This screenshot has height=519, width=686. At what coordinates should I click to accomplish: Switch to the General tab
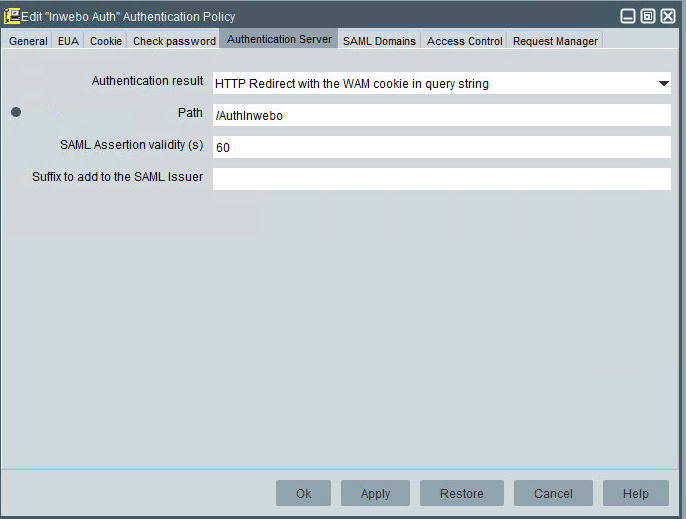coord(28,41)
